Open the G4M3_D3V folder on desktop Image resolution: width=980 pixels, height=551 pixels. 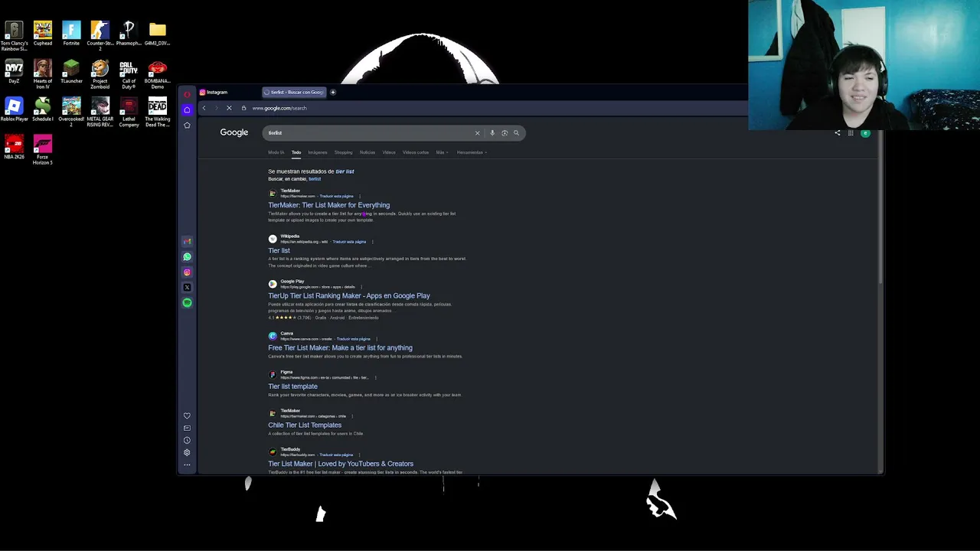click(157, 34)
